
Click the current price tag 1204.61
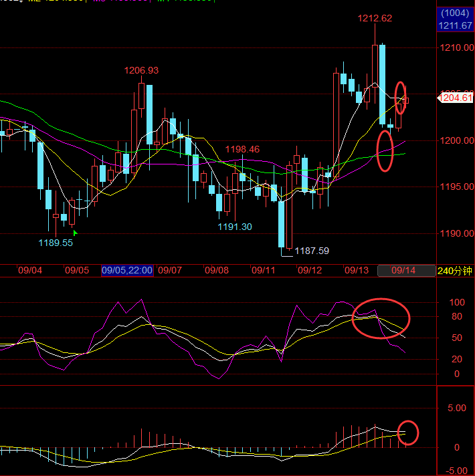point(455,98)
